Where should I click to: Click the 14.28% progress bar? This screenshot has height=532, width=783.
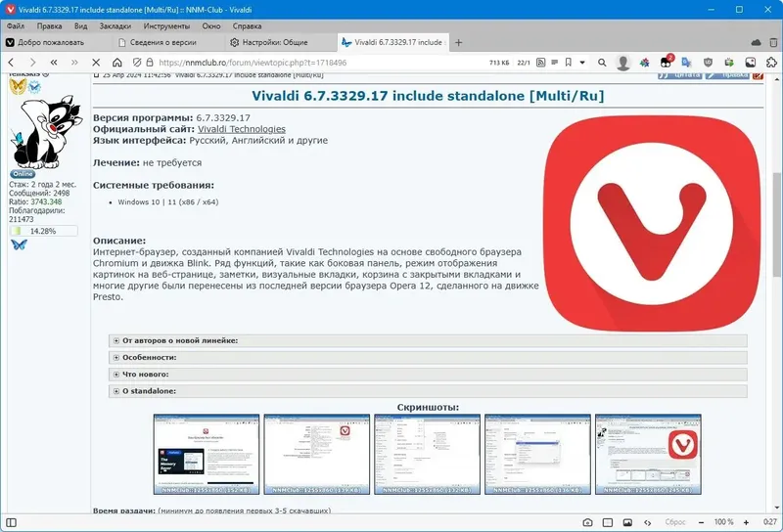pos(43,231)
